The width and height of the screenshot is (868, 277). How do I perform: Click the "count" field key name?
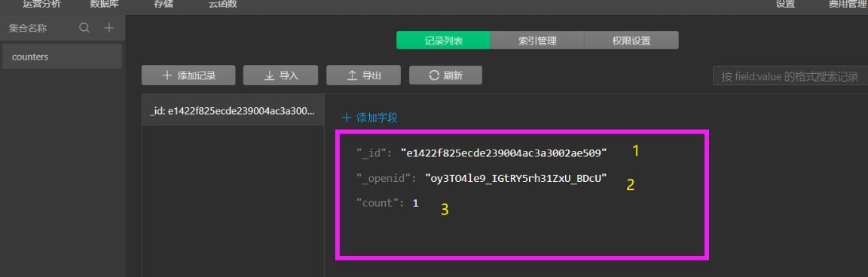381,203
